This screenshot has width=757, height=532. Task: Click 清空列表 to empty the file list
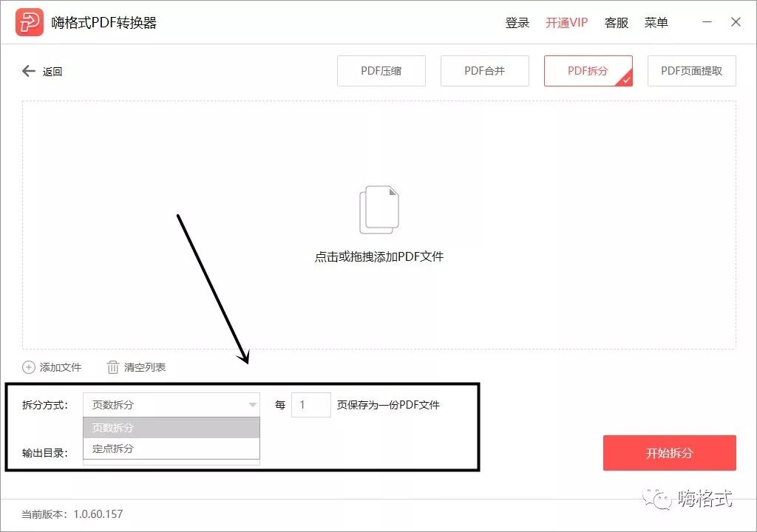coord(146,367)
